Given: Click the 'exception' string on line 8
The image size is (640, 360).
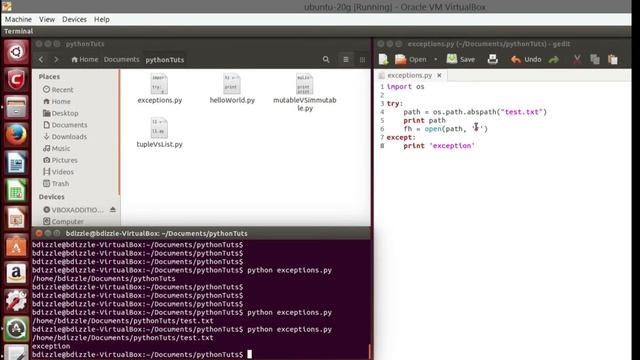Looking at the screenshot, I should click(452, 146).
